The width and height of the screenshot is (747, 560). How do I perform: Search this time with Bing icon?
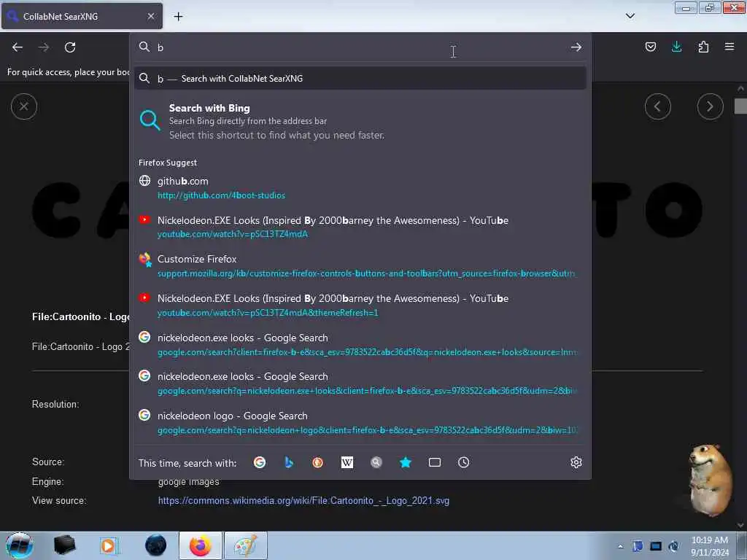tap(289, 462)
